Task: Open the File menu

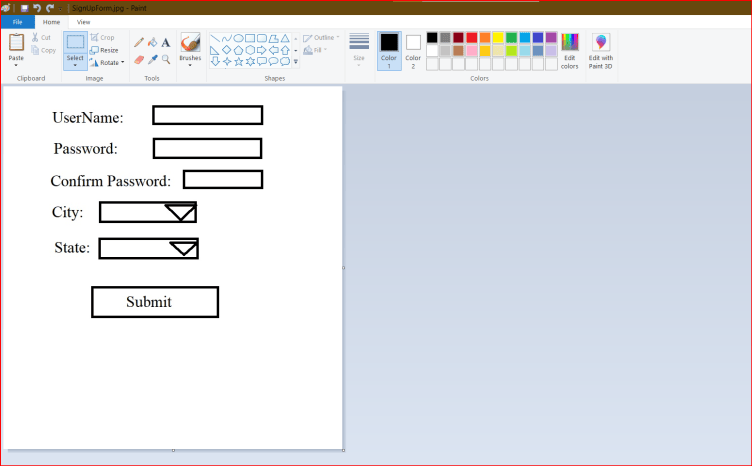Action: (x=17, y=22)
